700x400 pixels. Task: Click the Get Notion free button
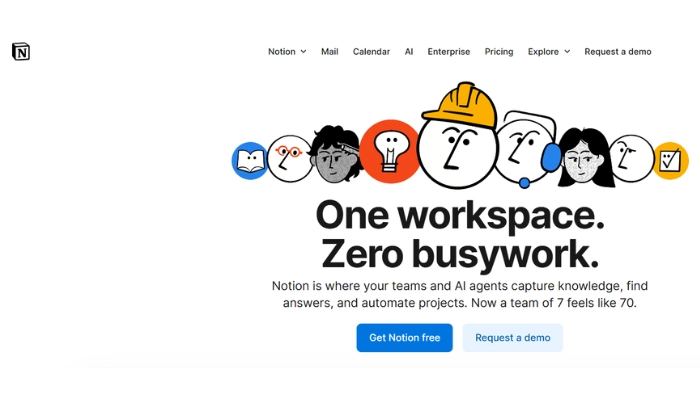click(404, 338)
